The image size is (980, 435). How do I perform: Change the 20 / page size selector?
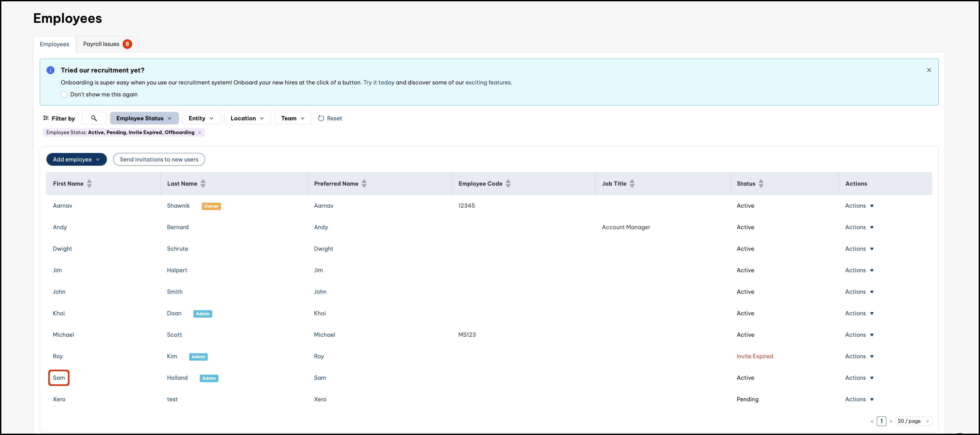click(x=913, y=421)
